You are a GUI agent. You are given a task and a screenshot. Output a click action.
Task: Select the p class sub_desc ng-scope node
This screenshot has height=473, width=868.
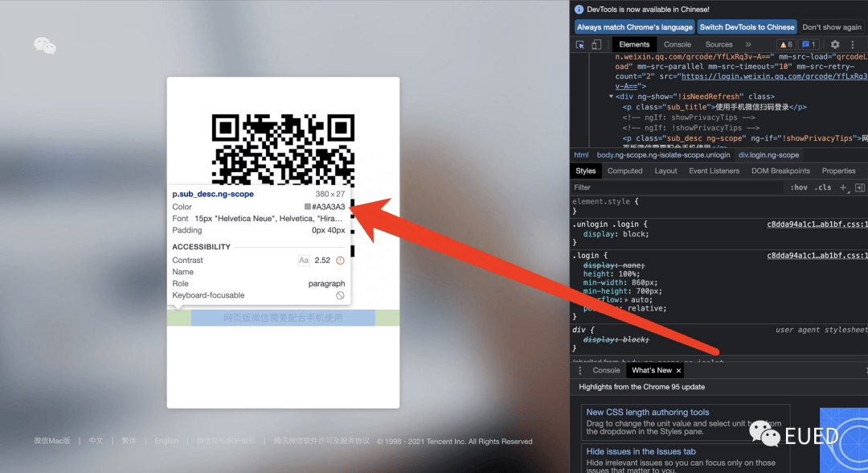coord(744,138)
